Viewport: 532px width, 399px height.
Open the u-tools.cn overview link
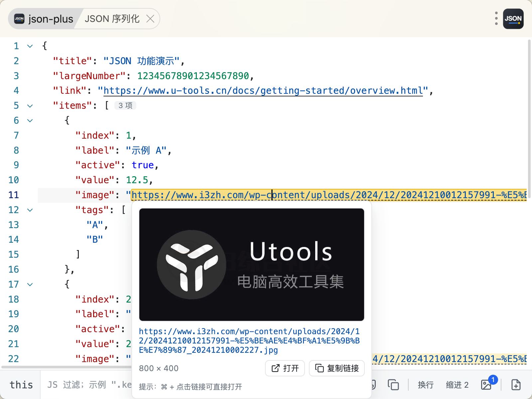coord(263,90)
